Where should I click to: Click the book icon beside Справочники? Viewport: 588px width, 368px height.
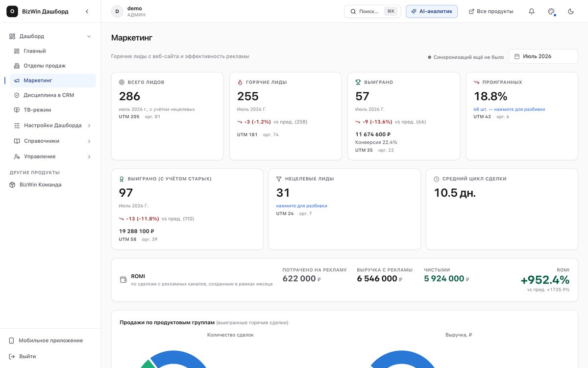pyautogui.click(x=17, y=141)
